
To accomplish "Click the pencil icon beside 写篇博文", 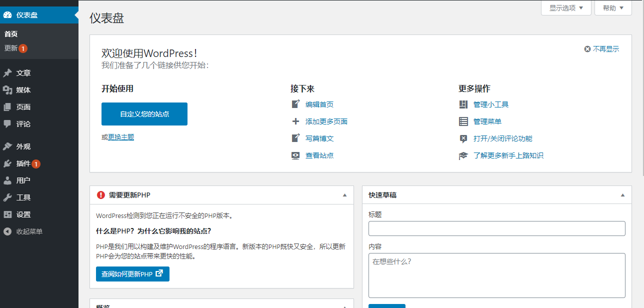I will 295,138.
